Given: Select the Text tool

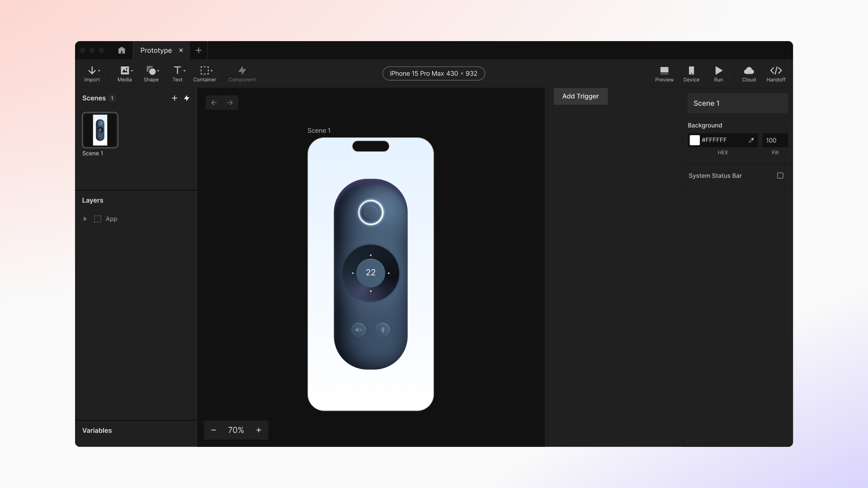Looking at the screenshot, I should point(177,73).
